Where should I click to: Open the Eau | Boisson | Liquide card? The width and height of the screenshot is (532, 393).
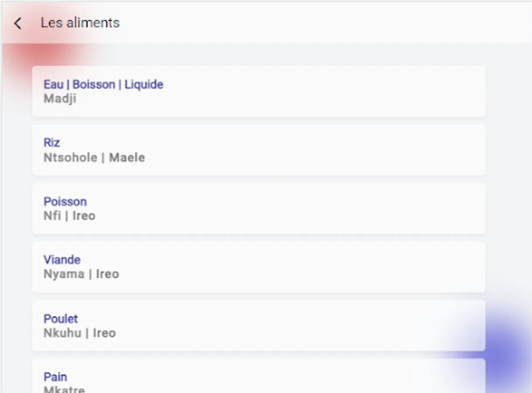pos(258,91)
